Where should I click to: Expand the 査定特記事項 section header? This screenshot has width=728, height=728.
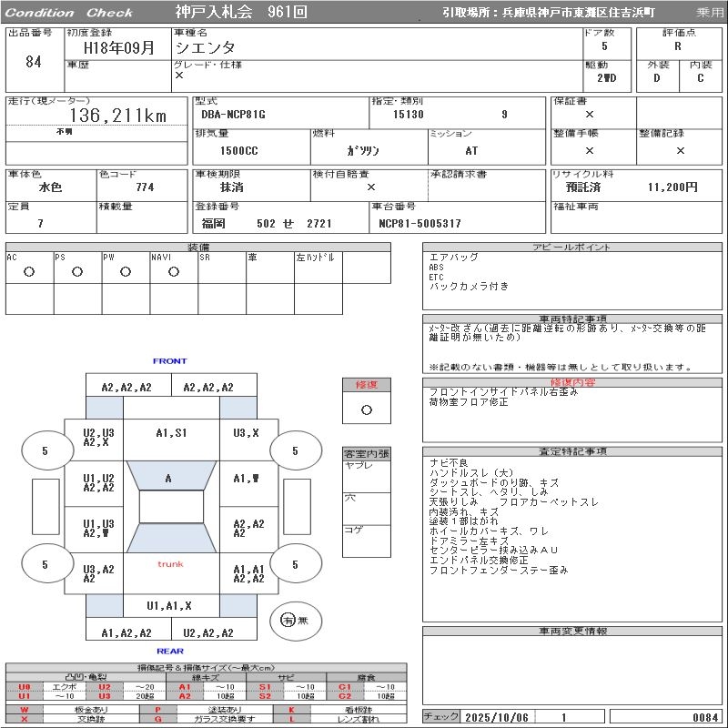point(572,451)
